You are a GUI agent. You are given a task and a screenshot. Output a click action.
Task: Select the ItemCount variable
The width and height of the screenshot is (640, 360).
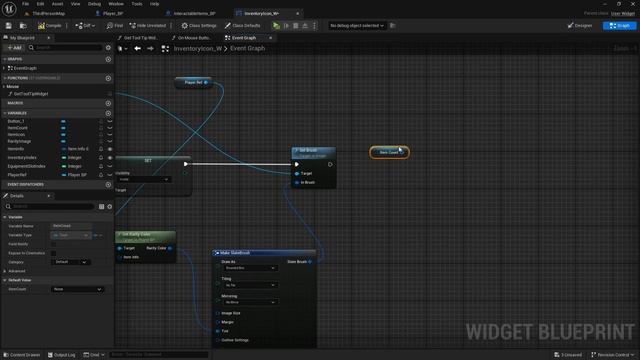point(18,128)
